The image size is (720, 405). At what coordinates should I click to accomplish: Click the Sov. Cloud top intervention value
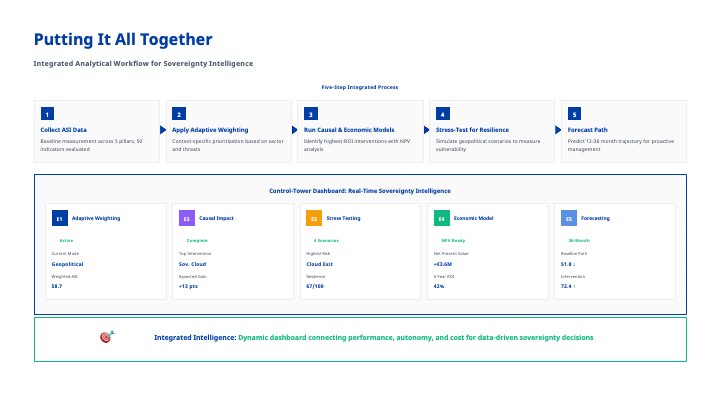tap(191, 264)
